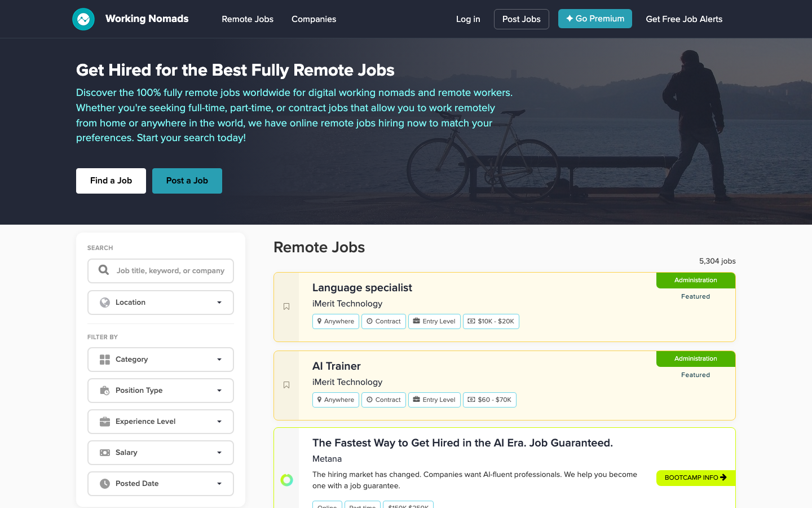The width and height of the screenshot is (812, 508).
Task: Click the Posted Date clock icon
Action: pos(105,484)
